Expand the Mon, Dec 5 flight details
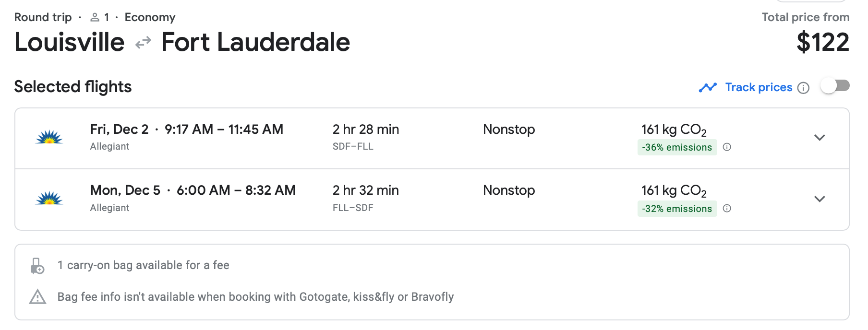The image size is (868, 330). (820, 199)
